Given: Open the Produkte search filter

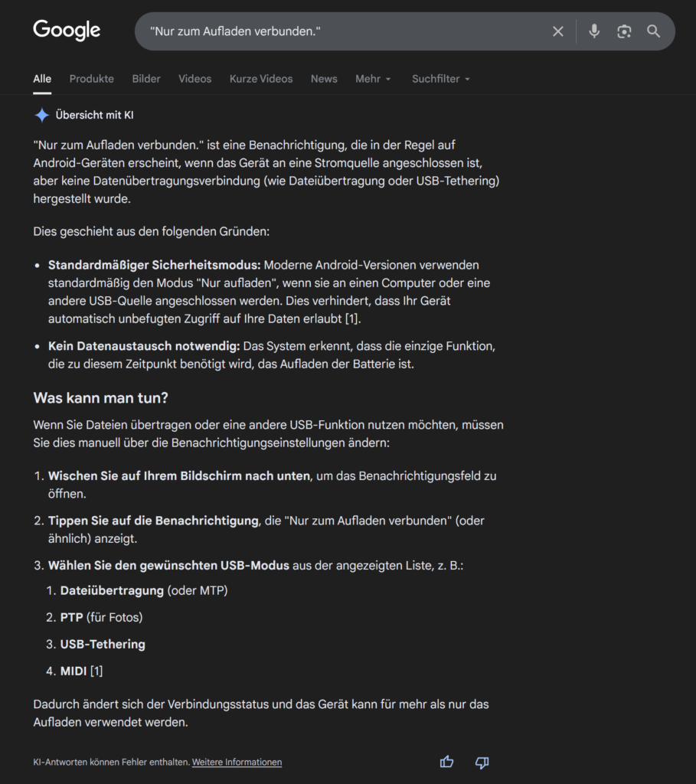Looking at the screenshot, I should coord(91,79).
